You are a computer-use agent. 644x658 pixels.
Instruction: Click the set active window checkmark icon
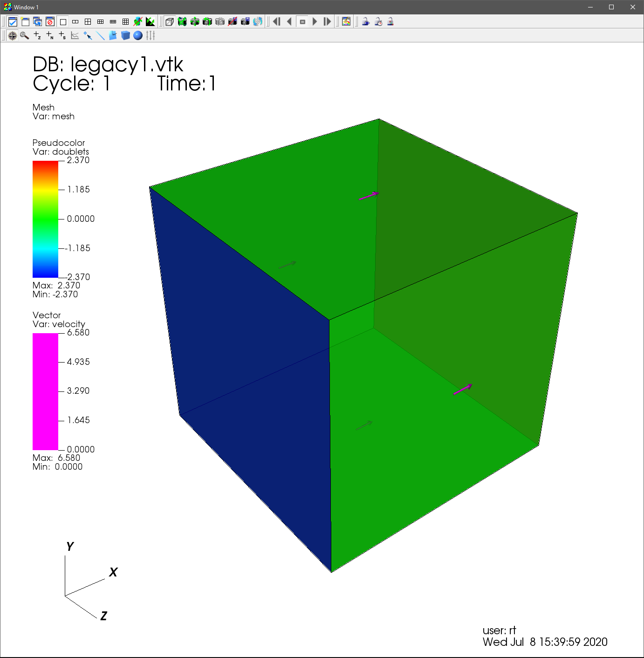pos(13,21)
